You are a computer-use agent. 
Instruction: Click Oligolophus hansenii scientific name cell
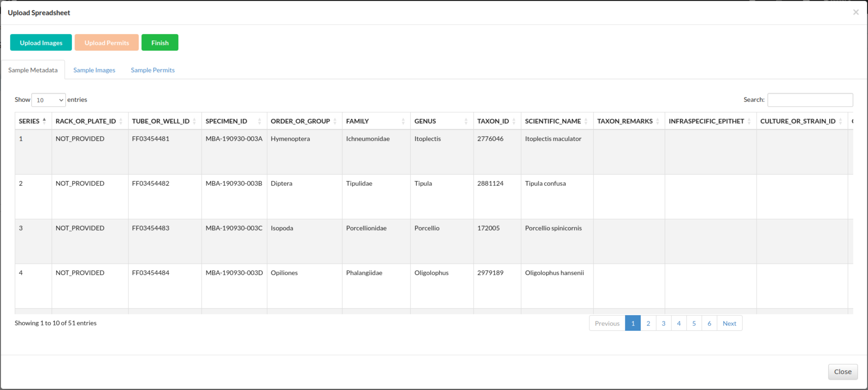[x=557, y=286]
